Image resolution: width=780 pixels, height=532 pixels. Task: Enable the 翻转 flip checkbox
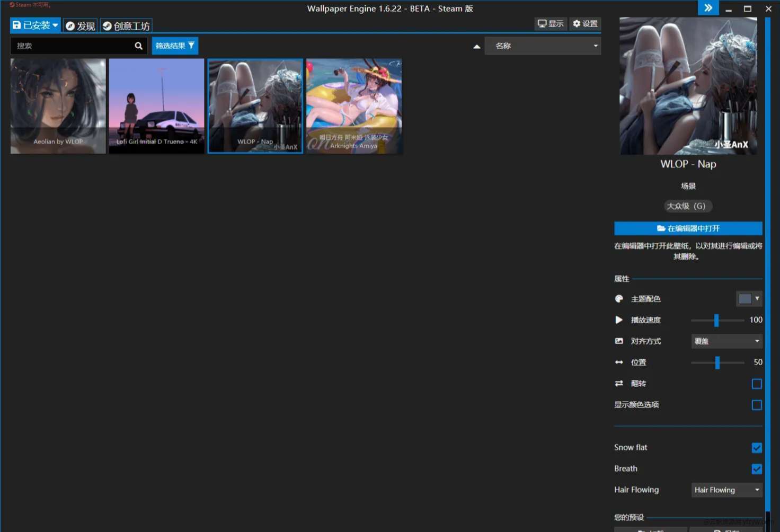point(757,384)
